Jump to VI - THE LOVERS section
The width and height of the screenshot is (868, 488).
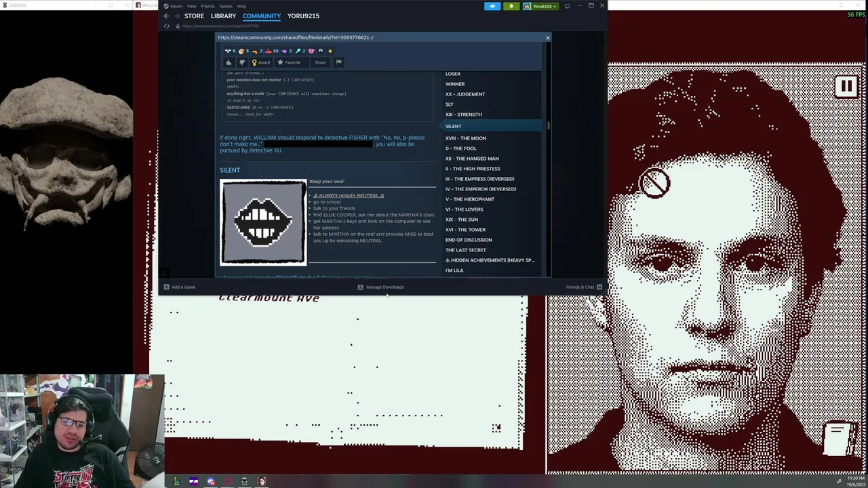465,209
